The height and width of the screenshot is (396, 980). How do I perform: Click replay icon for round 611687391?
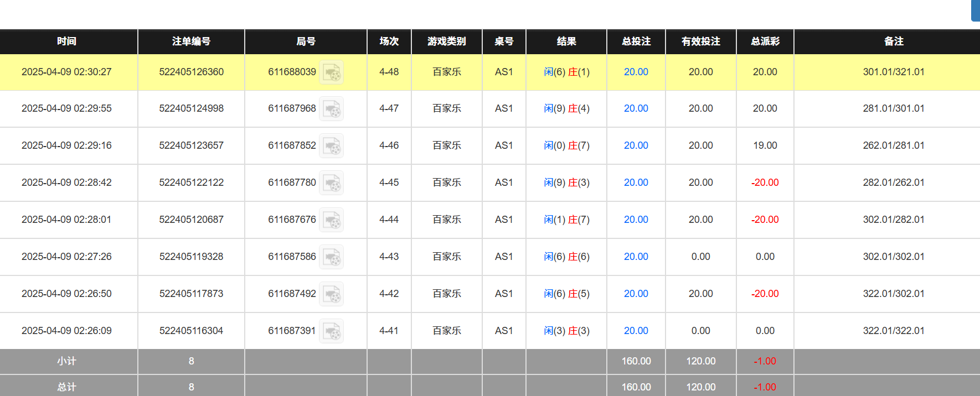[x=331, y=331]
